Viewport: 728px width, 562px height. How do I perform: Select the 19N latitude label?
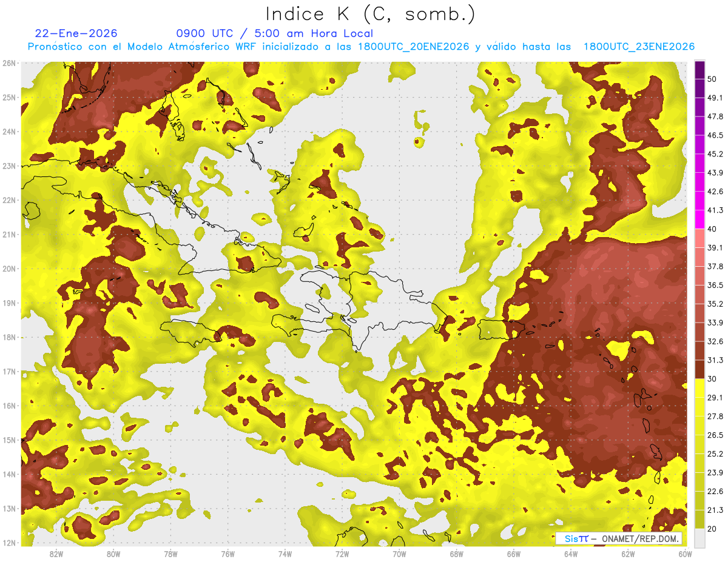(8, 303)
